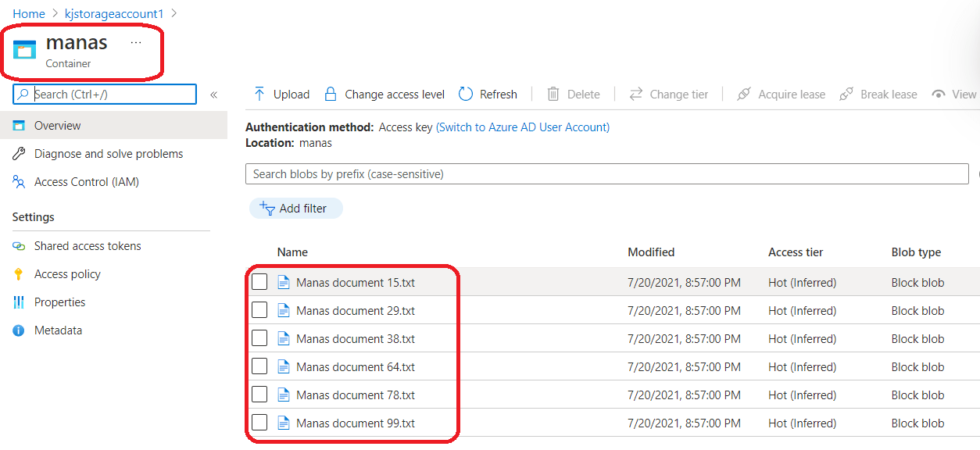Click the Break lease icon
980x450 pixels.
click(x=846, y=94)
